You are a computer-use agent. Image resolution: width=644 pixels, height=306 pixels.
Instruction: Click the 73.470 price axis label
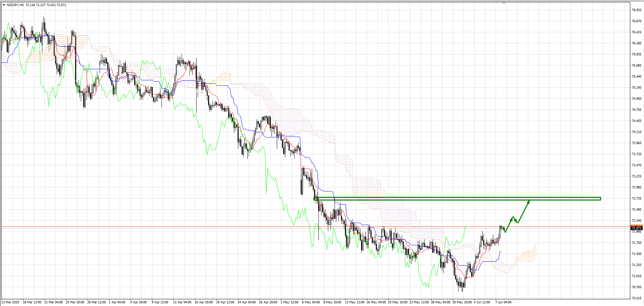[636, 165]
